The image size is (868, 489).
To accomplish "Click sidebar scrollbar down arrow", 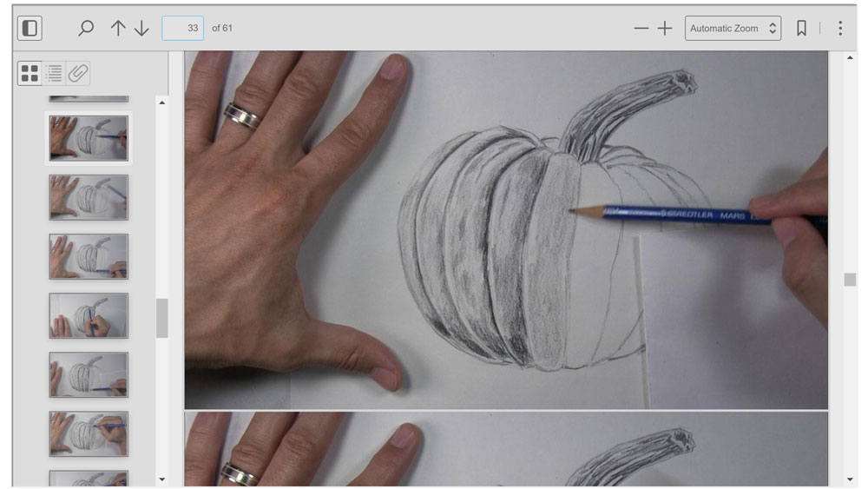I will click(161, 479).
